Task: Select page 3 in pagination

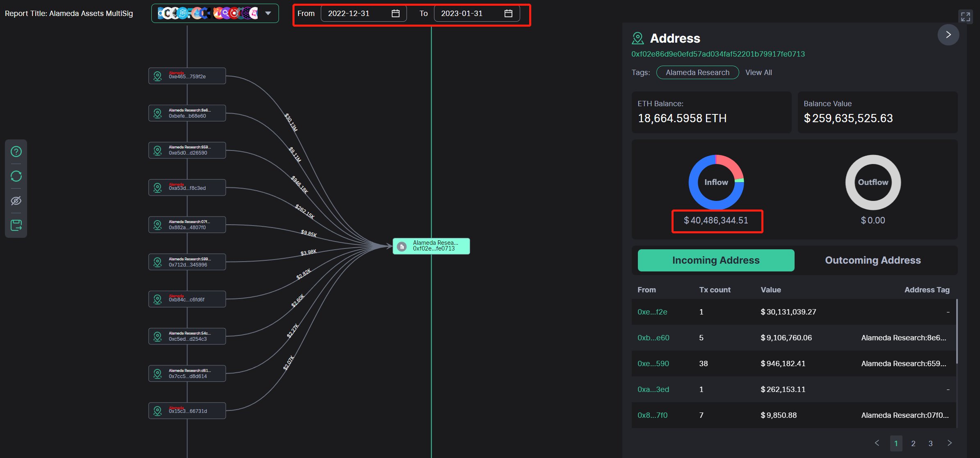Action: tap(930, 443)
